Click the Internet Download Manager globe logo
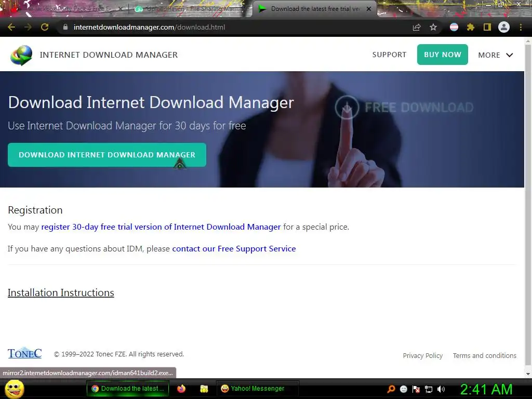532x399 pixels. (x=21, y=55)
